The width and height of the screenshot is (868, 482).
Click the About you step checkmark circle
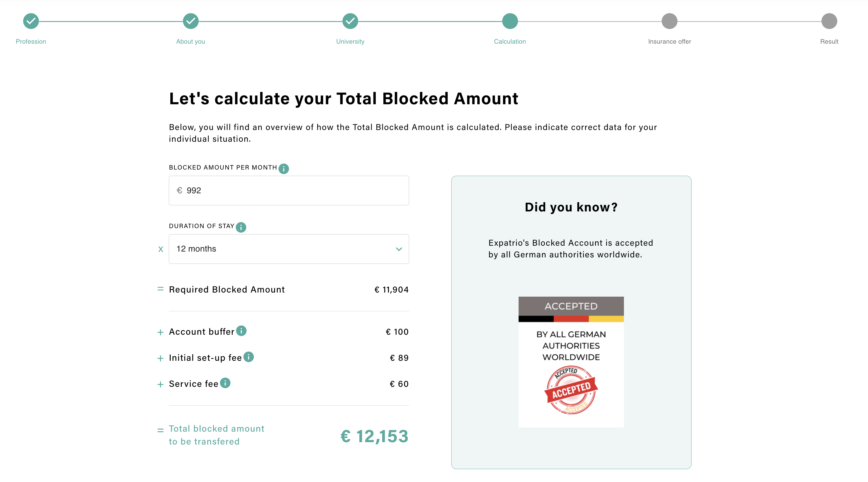tap(191, 21)
